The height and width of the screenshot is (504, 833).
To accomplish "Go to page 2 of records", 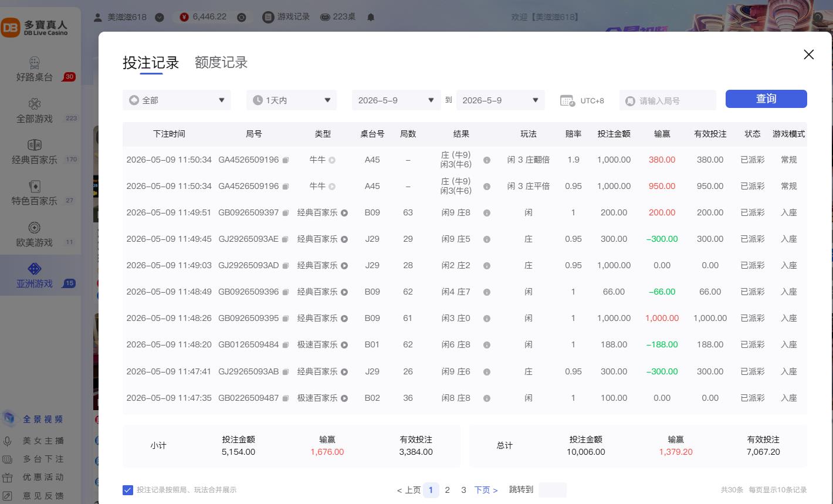I will point(447,490).
